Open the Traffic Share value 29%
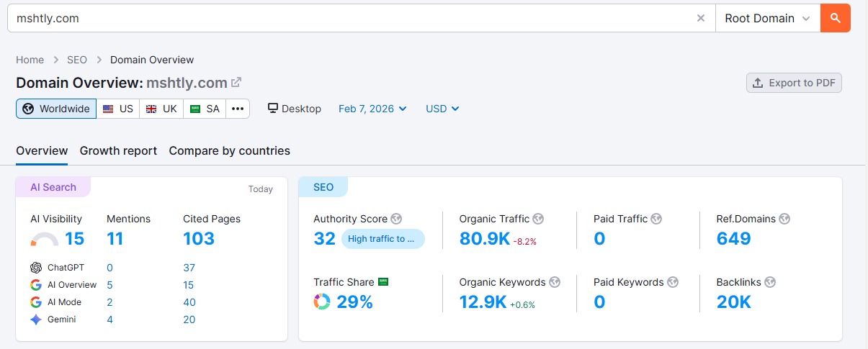868x349 pixels. [x=355, y=302]
